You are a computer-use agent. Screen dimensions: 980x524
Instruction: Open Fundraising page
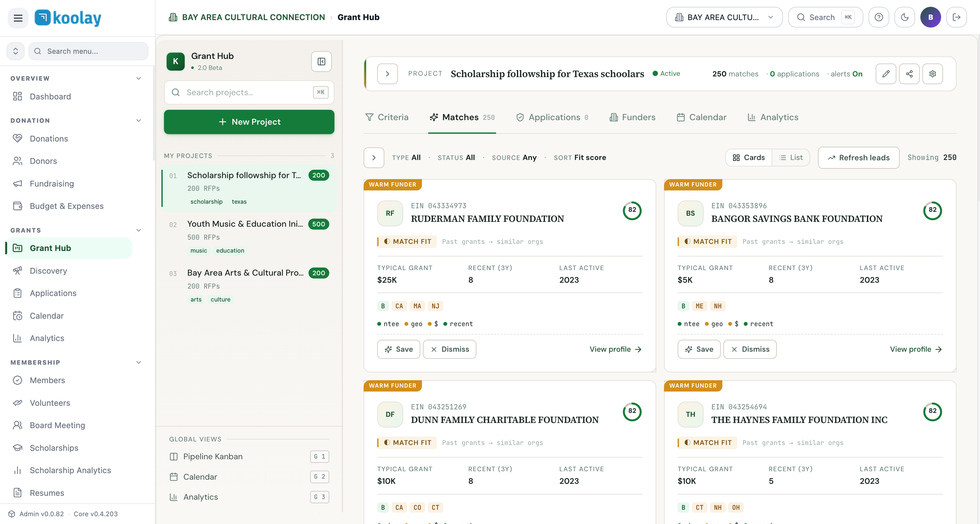click(x=69, y=184)
